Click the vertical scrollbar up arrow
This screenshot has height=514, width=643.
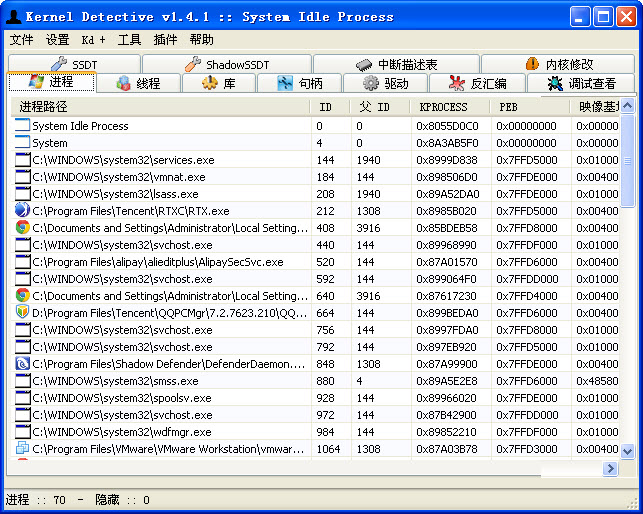(627, 106)
